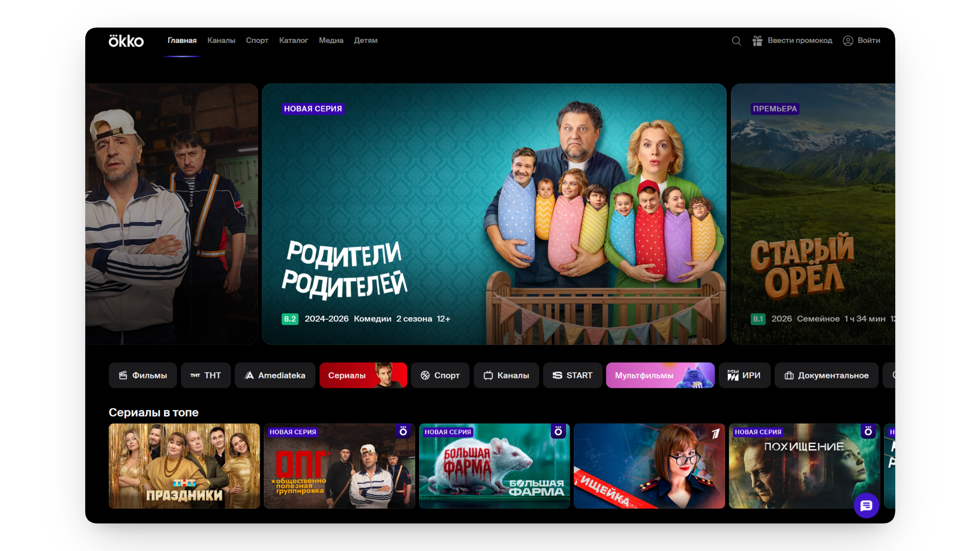Open the search icon
The width and height of the screenshot is (980, 551).
(x=736, y=41)
